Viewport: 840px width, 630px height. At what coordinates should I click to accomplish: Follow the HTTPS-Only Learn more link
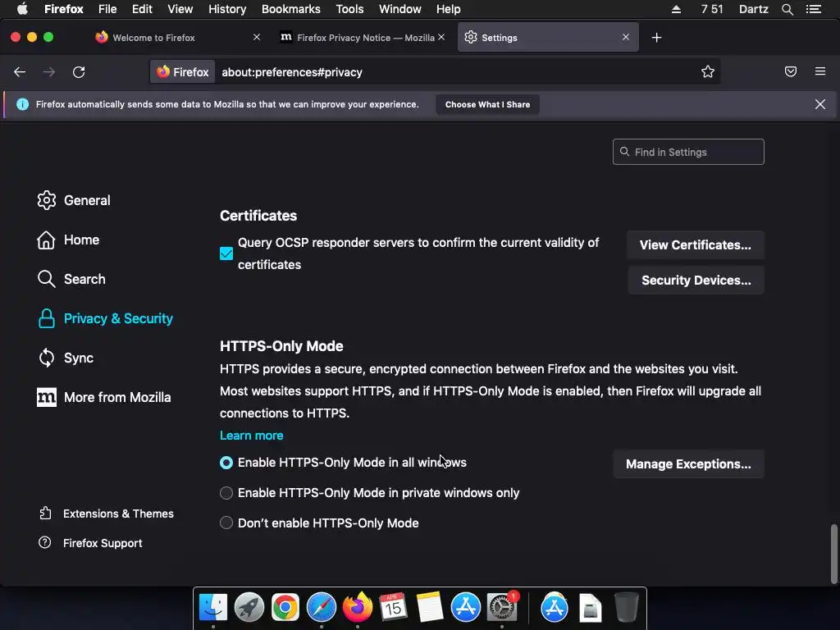pyautogui.click(x=251, y=436)
